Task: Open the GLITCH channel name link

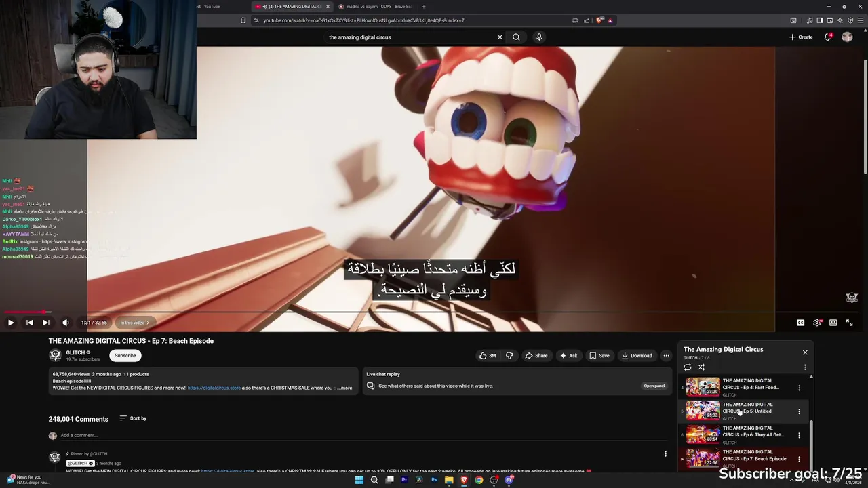Action: pos(75,352)
